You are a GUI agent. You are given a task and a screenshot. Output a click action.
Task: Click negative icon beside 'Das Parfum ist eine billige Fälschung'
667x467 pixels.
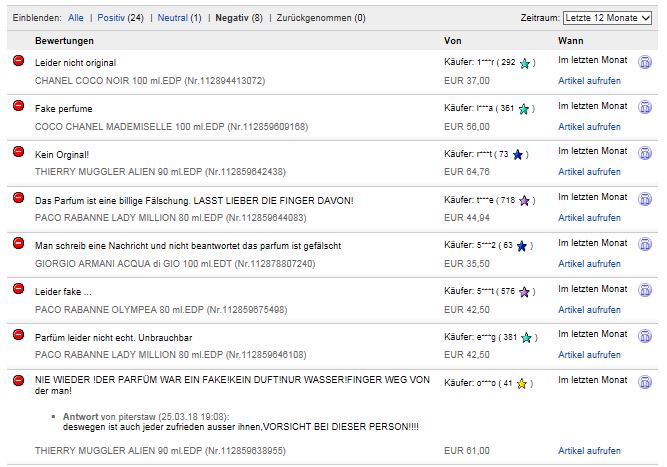pos(18,197)
